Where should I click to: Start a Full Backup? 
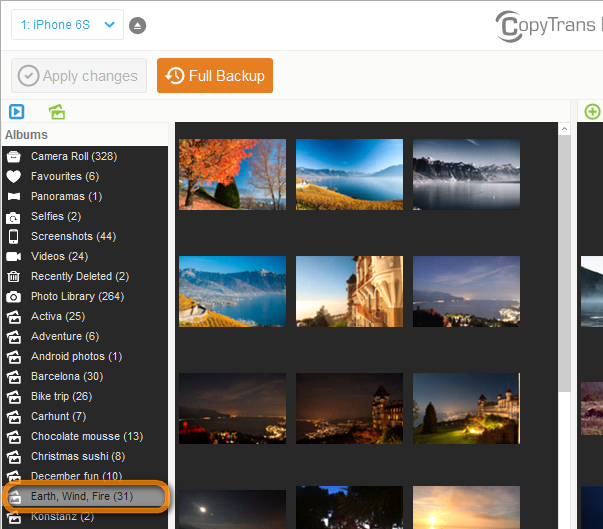click(215, 76)
